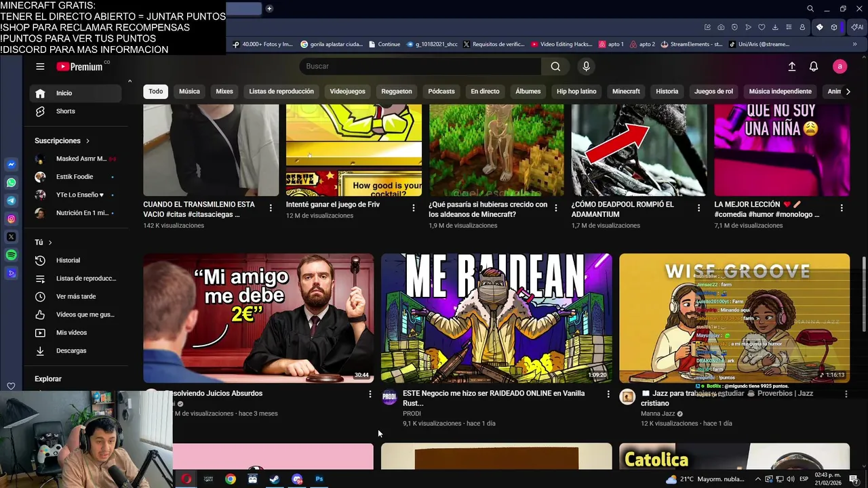Click the heart icon in browser toolbar
The image size is (868, 488).
coord(762,27)
